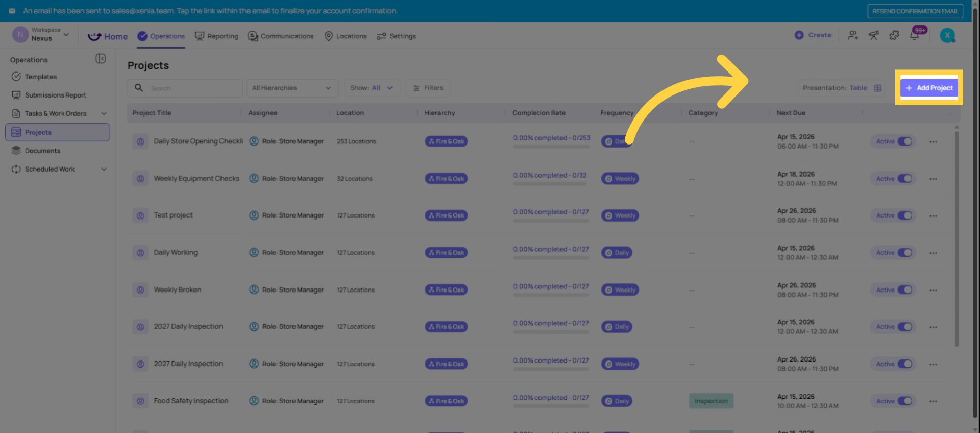The image size is (980, 433).
Task: Toggle Active switch for Food Safety Inspection
Action: click(905, 401)
